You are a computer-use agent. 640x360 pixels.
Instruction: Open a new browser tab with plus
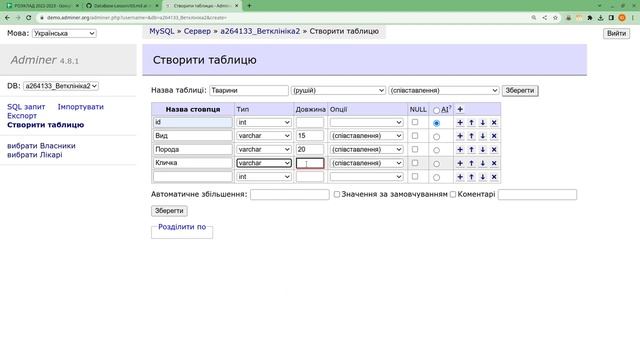tap(249, 6)
